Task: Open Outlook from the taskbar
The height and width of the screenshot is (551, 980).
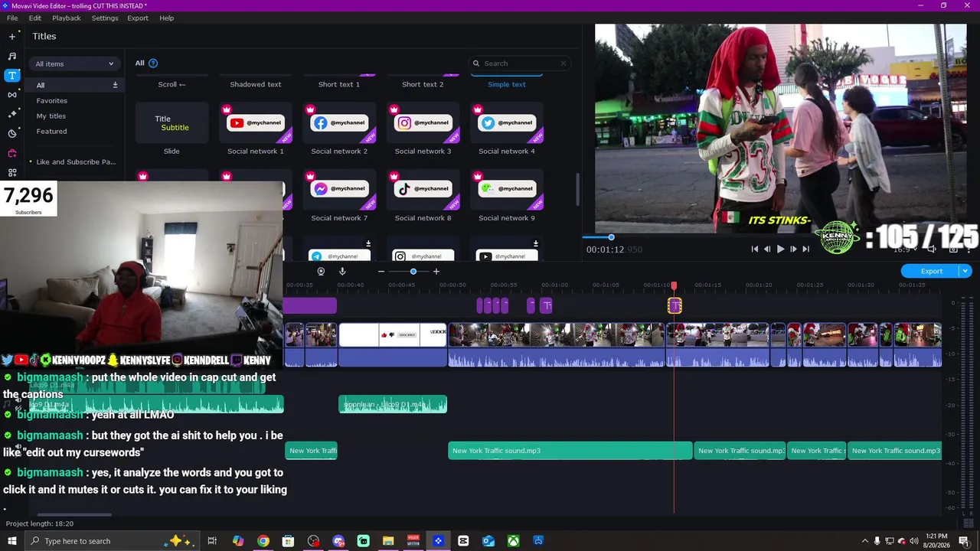Action: coord(488,541)
